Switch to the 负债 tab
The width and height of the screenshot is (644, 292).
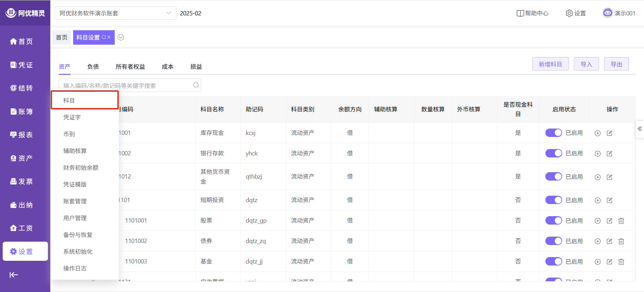[93, 66]
